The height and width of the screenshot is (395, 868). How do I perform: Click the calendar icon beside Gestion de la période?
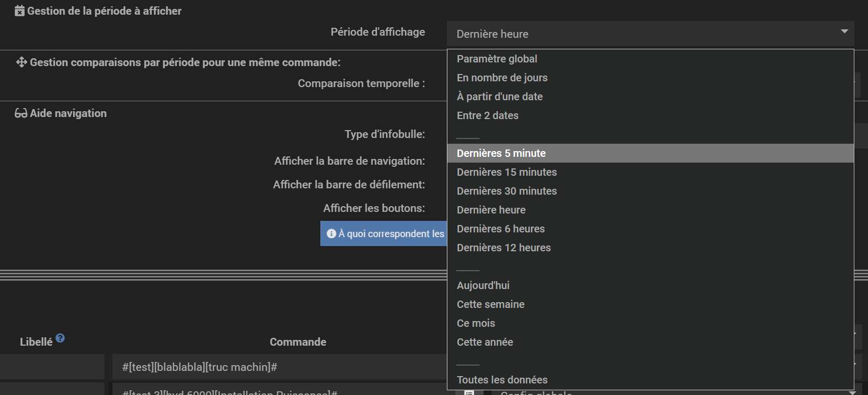pos(19,11)
